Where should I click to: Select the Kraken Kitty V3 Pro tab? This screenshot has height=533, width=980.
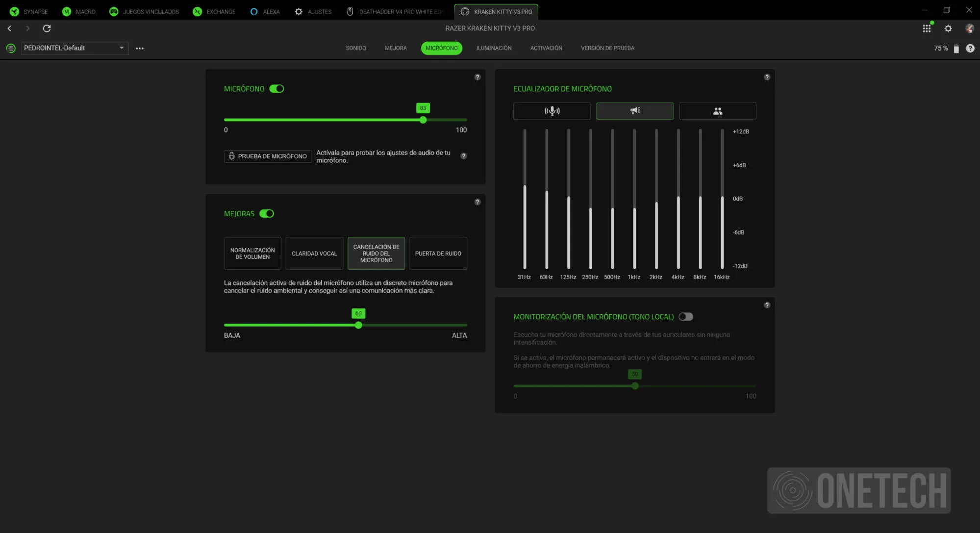point(496,11)
